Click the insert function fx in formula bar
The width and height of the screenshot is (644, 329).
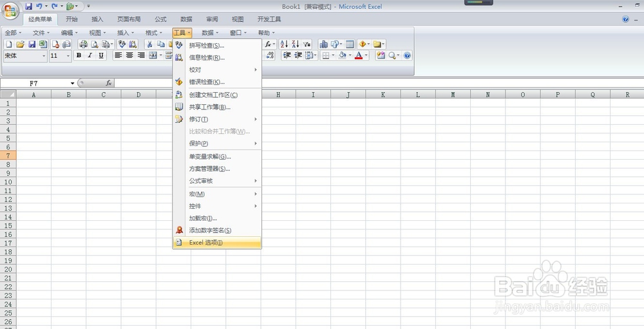109,83
